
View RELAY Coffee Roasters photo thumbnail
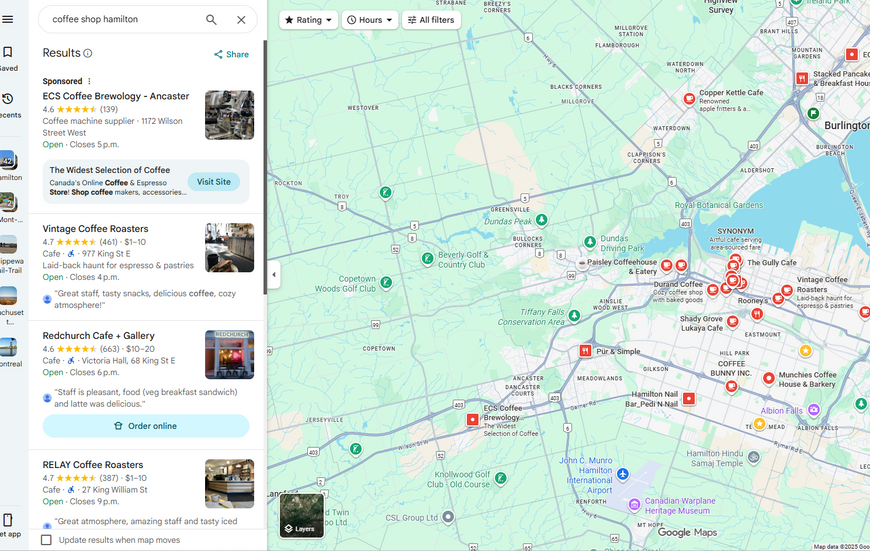[230, 483]
